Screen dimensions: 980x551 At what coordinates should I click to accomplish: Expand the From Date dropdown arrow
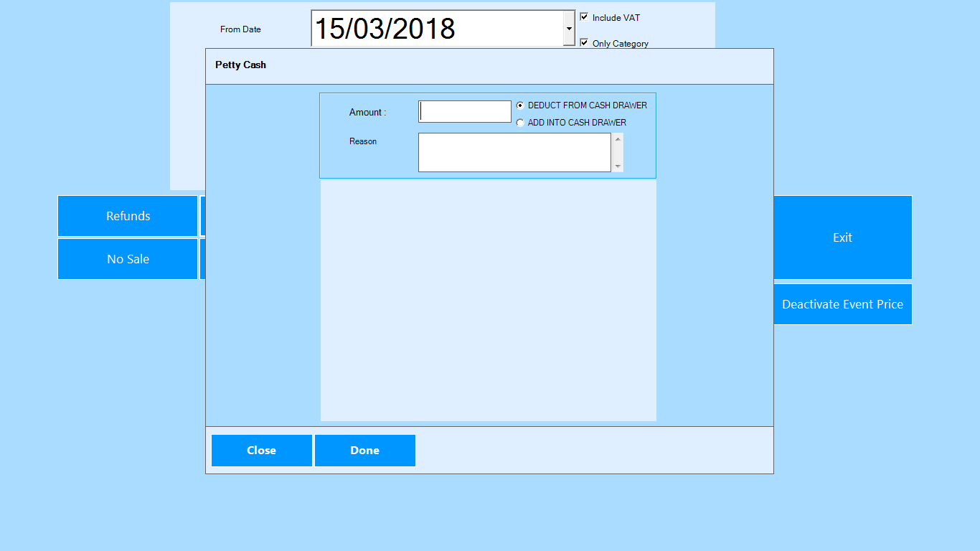569,29
